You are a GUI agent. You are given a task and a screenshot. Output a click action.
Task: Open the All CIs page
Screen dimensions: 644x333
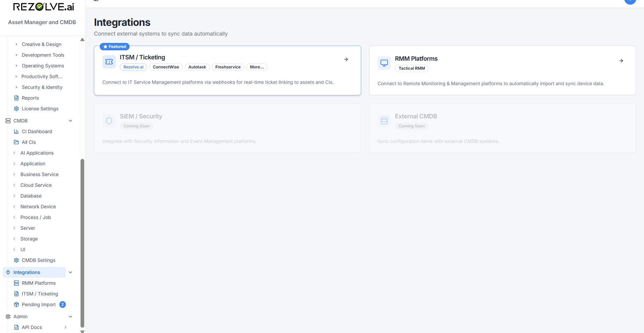tap(29, 142)
